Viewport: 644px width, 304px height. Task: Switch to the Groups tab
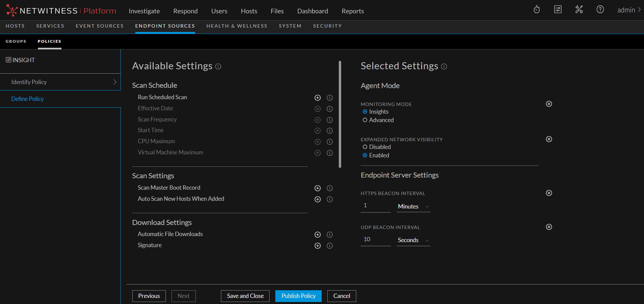click(x=16, y=41)
